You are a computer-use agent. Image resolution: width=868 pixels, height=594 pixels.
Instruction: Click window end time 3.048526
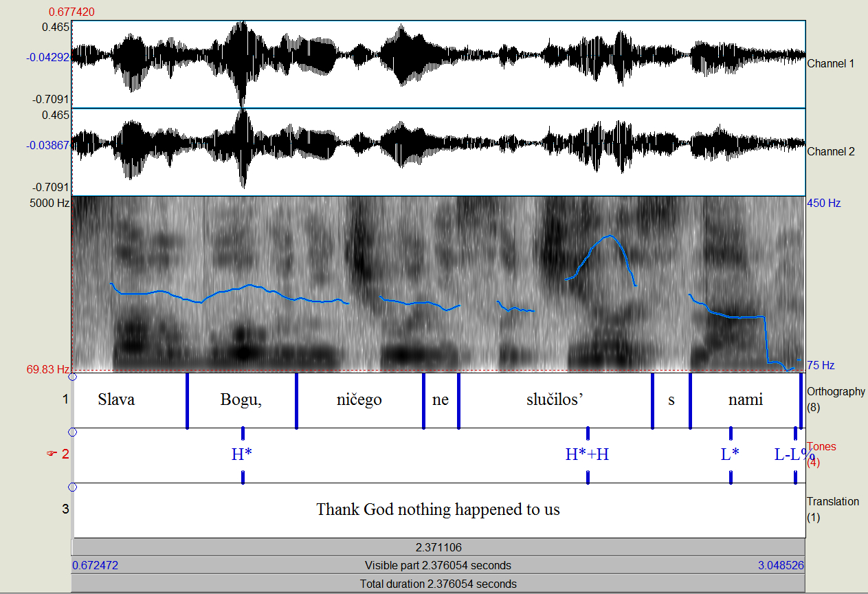coord(780,566)
